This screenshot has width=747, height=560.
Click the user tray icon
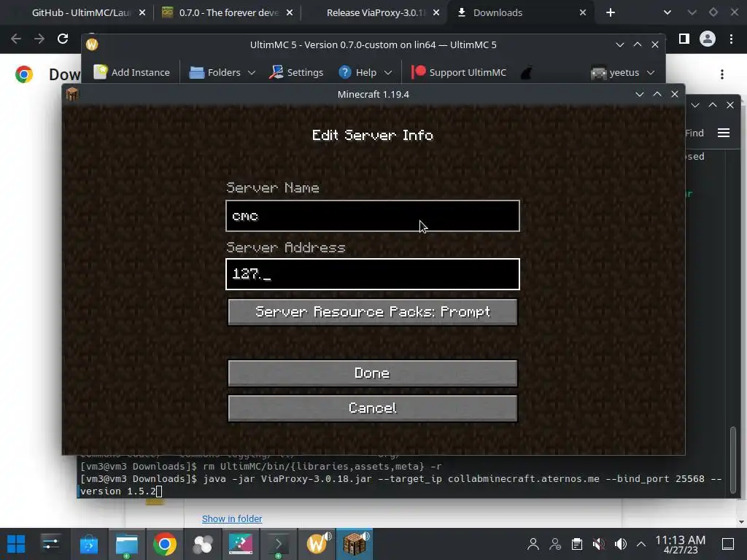[x=533, y=544]
